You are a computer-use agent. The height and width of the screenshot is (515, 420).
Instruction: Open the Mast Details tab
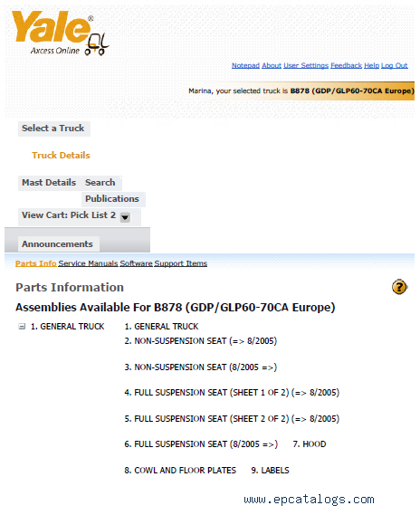pos(49,183)
